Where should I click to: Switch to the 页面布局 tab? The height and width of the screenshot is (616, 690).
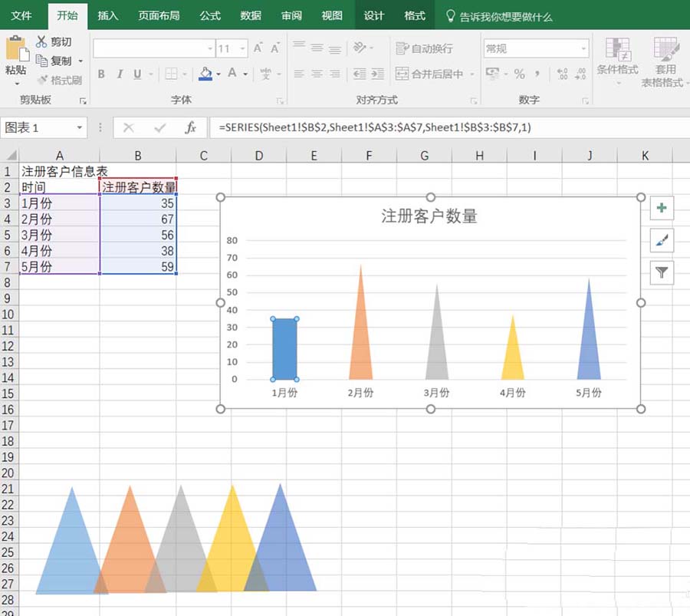pyautogui.click(x=159, y=16)
